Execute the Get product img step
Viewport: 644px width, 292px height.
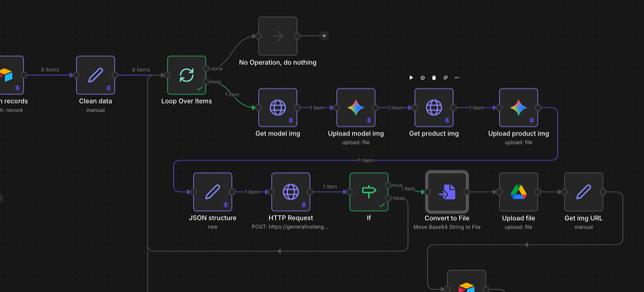(x=412, y=78)
